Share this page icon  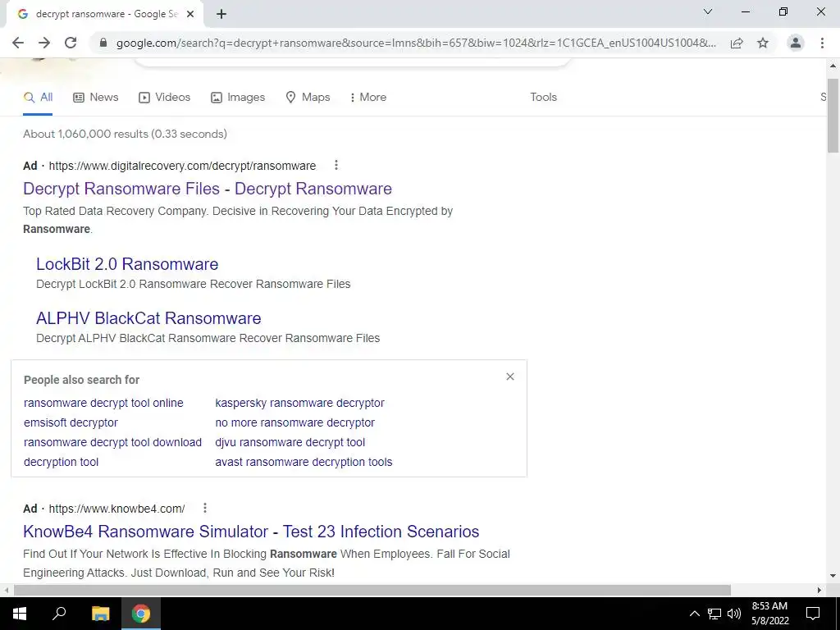click(737, 43)
